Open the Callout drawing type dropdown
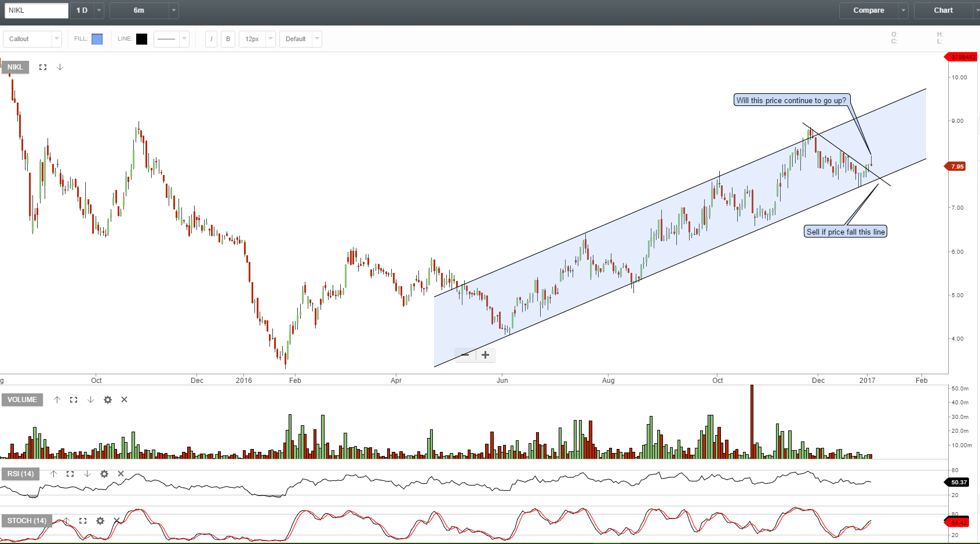Screen dimensions: 980x544 32,39
